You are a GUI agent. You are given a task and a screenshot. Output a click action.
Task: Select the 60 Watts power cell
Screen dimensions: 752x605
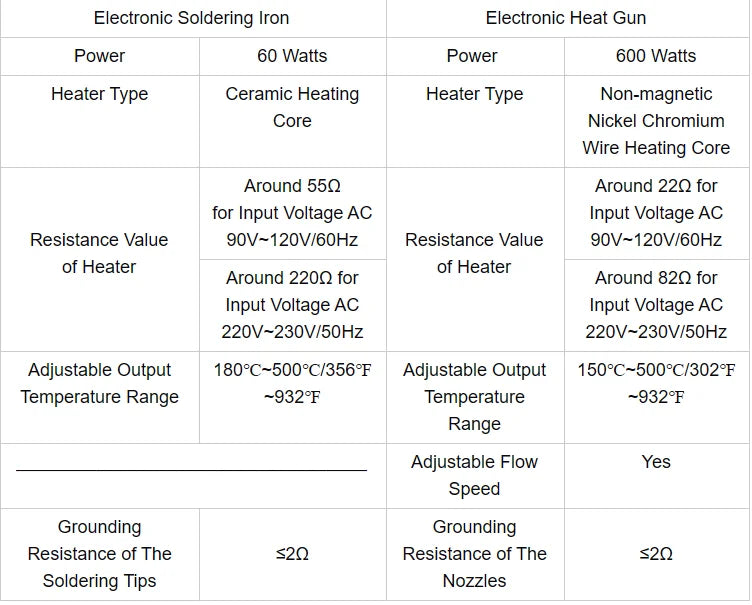pos(293,56)
